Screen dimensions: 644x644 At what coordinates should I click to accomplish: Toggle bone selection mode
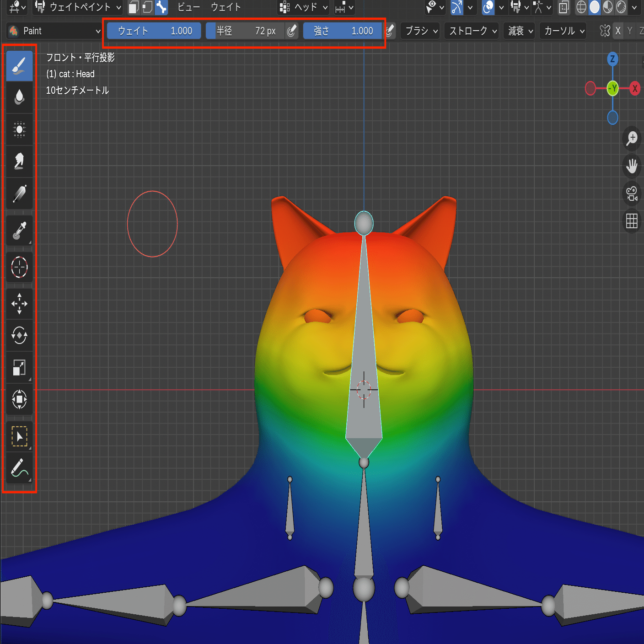161,7
